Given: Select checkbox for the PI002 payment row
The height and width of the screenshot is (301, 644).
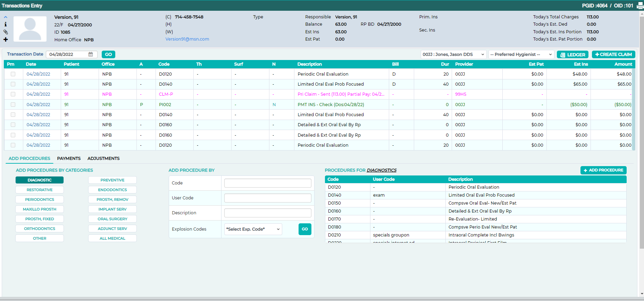Looking at the screenshot, I should coord(13,105).
